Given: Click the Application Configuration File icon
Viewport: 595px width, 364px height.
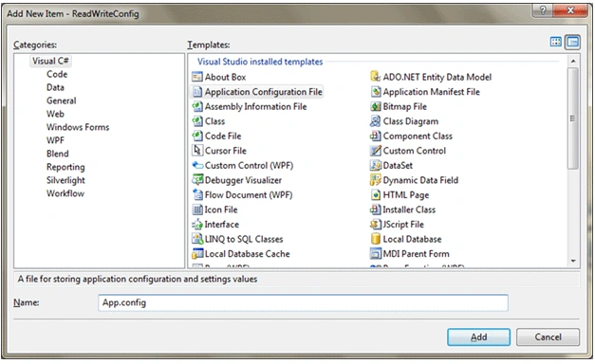Looking at the screenshot, I should (197, 92).
